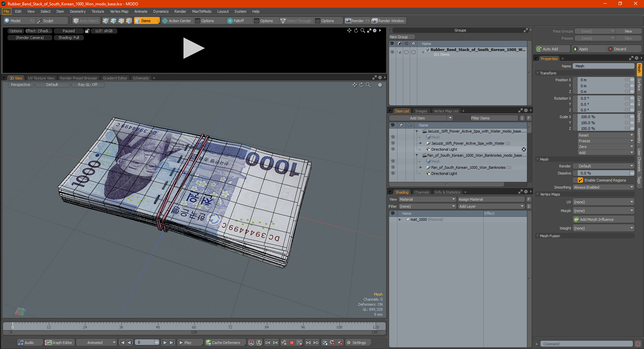Select Vertices selection mode icon

click(x=106, y=21)
